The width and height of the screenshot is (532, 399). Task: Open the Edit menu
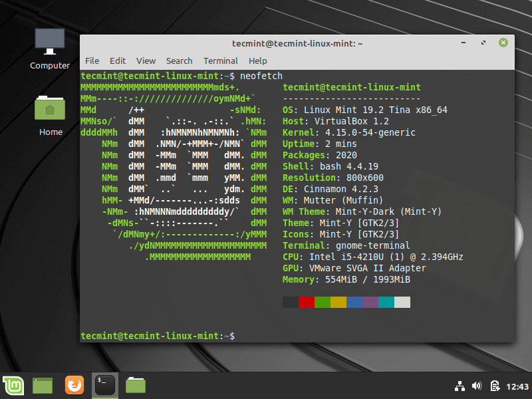118,61
